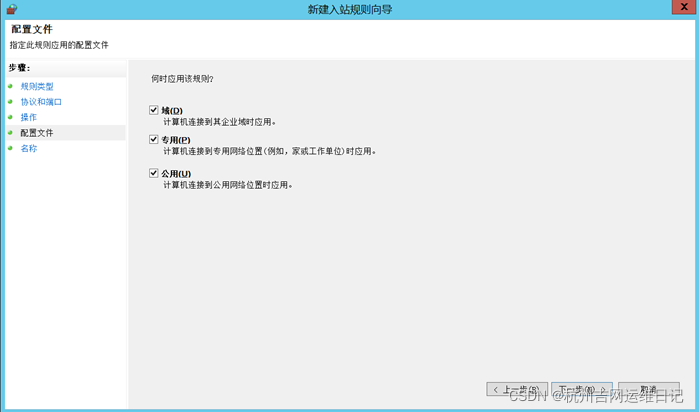This screenshot has height=412, width=699.
Task: Go to the 操作 step
Action: click(x=29, y=117)
